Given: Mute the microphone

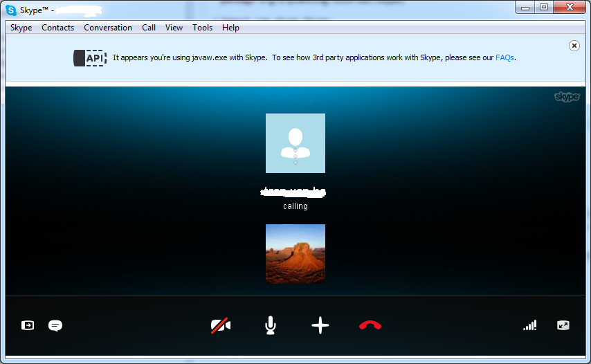Looking at the screenshot, I should coord(271,325).
